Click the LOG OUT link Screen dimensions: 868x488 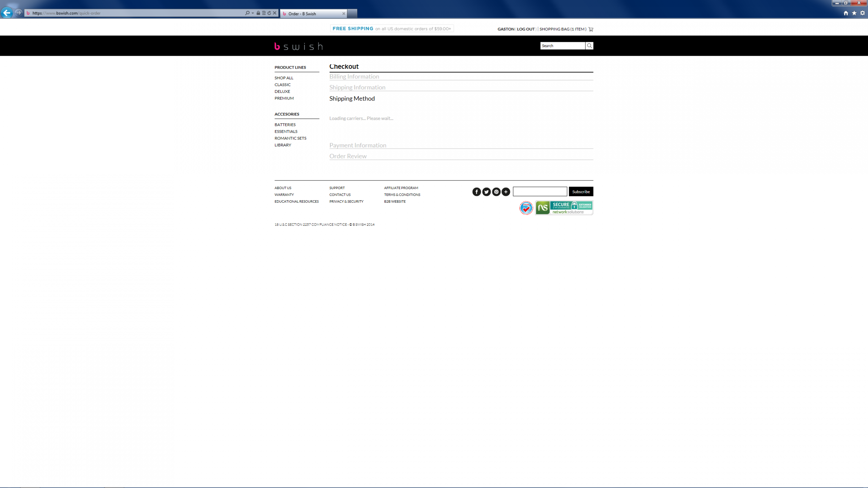tap(526, 29)
